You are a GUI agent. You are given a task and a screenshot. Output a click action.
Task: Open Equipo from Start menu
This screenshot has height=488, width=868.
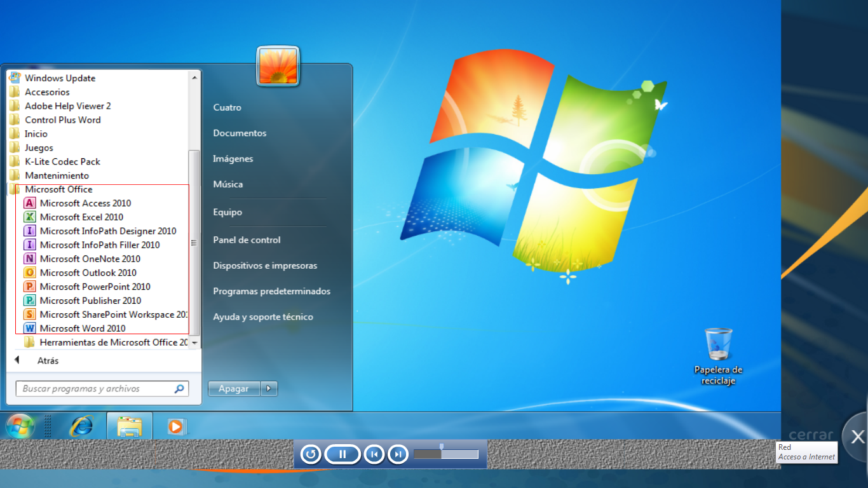pyautogui.click(x=227, y=212)
